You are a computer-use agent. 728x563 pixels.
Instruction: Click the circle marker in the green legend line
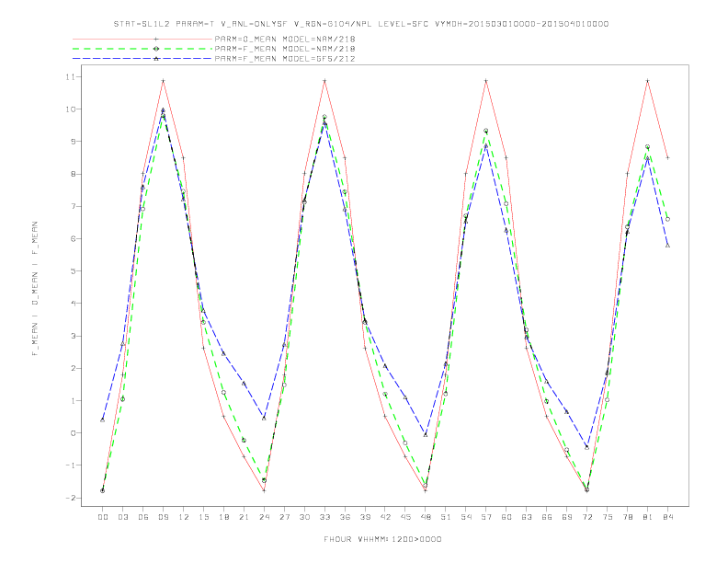tap(156, 49)
